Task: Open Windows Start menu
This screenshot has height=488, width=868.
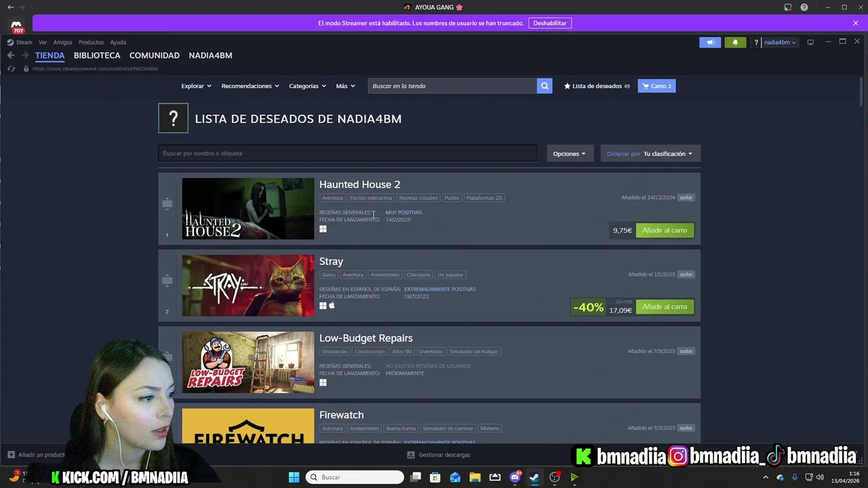Action: (x=294, y=477)
